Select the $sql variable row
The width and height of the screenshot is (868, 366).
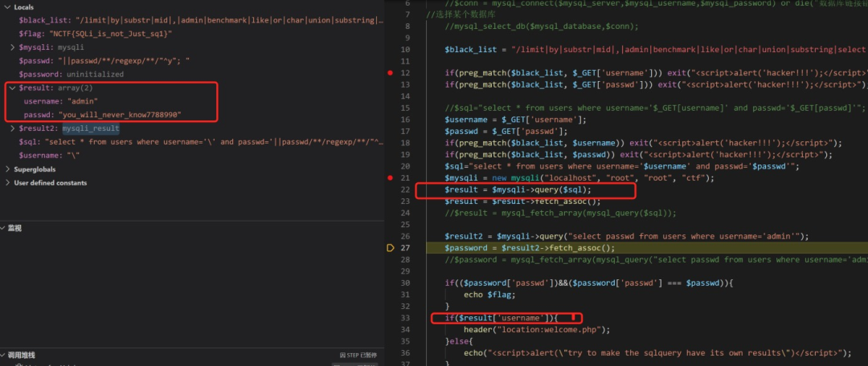[x=200, y=142]
